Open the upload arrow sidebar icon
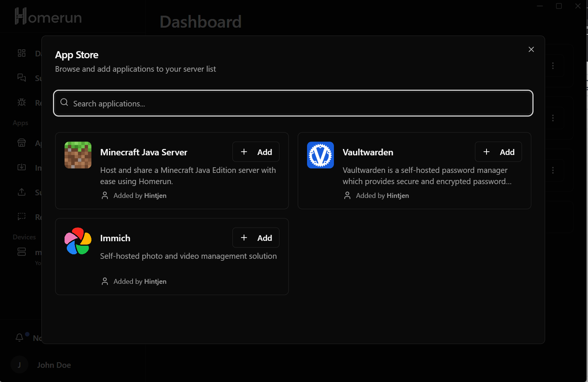 [x=22, y=192]
